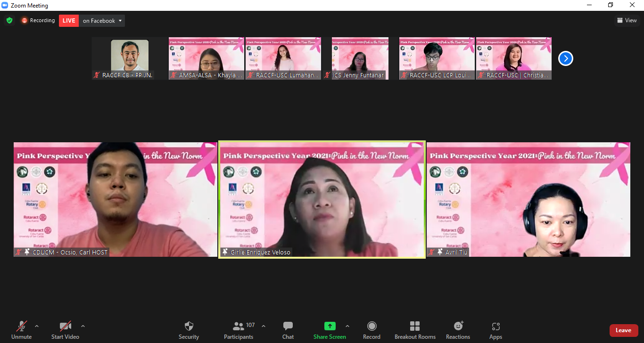Open the Participants panel
The width and height of the screenshot is (644, 343).
click(x=239, y=330)
